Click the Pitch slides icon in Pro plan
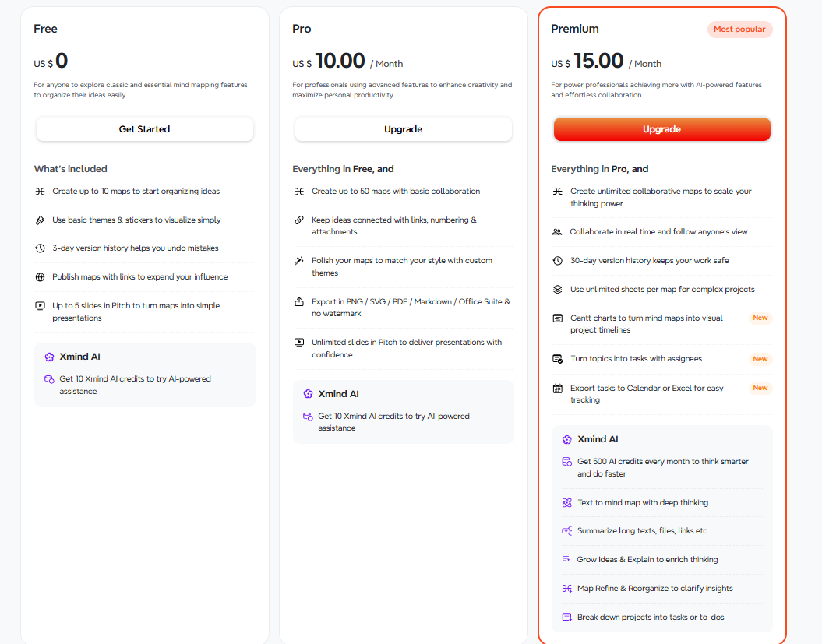The width and height of the screenshot is (822, 644). pyautogui.click(x=299, y=343)
